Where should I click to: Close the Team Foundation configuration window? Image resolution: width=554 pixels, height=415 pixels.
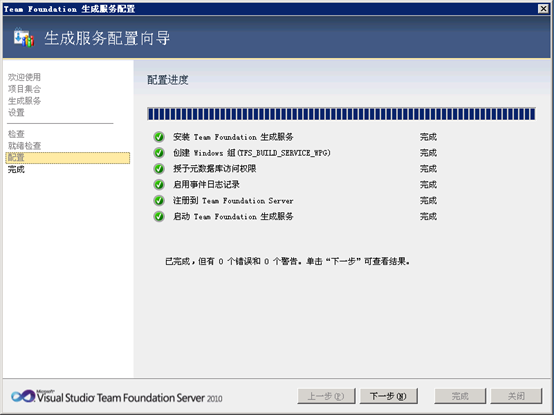pos(543,8)
